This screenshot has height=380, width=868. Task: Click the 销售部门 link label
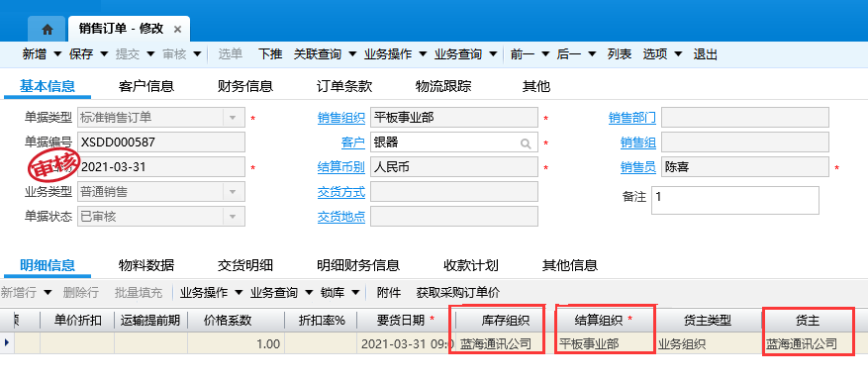[632, 118]
